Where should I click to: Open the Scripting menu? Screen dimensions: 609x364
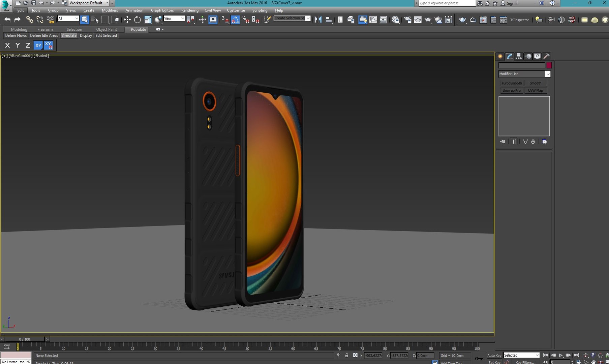[260, 10]
